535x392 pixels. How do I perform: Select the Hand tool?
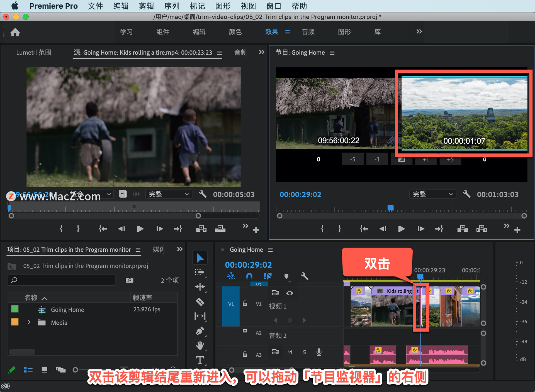[x=200, y=346]
